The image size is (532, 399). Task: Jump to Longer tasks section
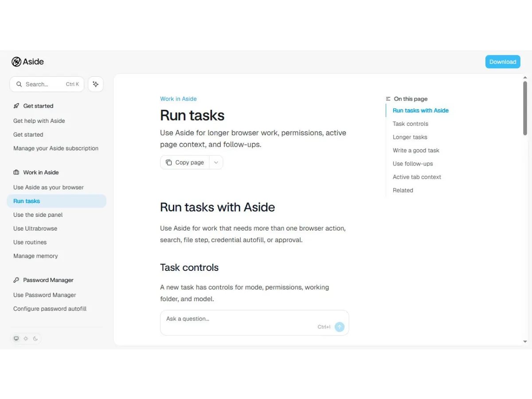410,137
